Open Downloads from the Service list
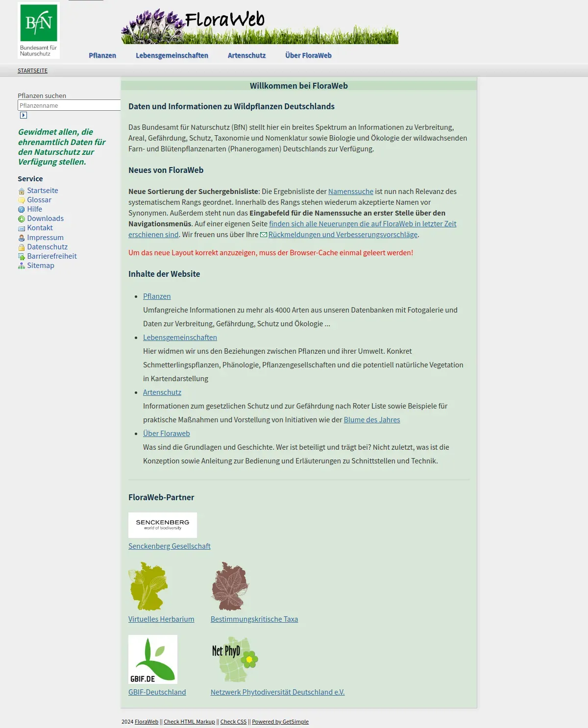 point(45,218)
